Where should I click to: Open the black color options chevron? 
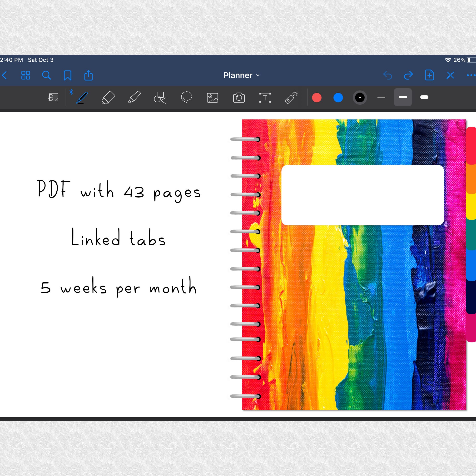click(x=360, y=98)
